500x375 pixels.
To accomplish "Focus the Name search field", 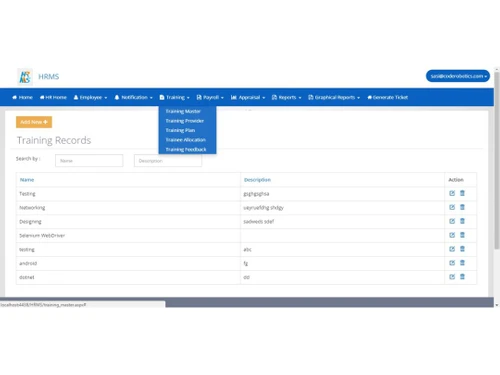I will click(x=89, y=161).
